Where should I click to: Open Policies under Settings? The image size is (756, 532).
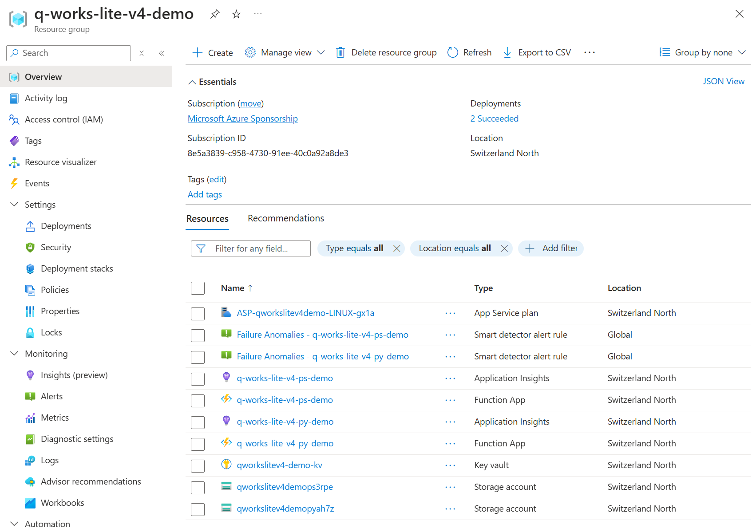(55, 290)
